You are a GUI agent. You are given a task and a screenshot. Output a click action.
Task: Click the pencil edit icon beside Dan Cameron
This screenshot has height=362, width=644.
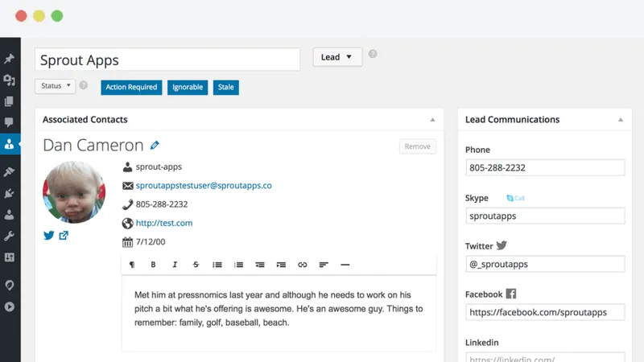tap(155, 146)
